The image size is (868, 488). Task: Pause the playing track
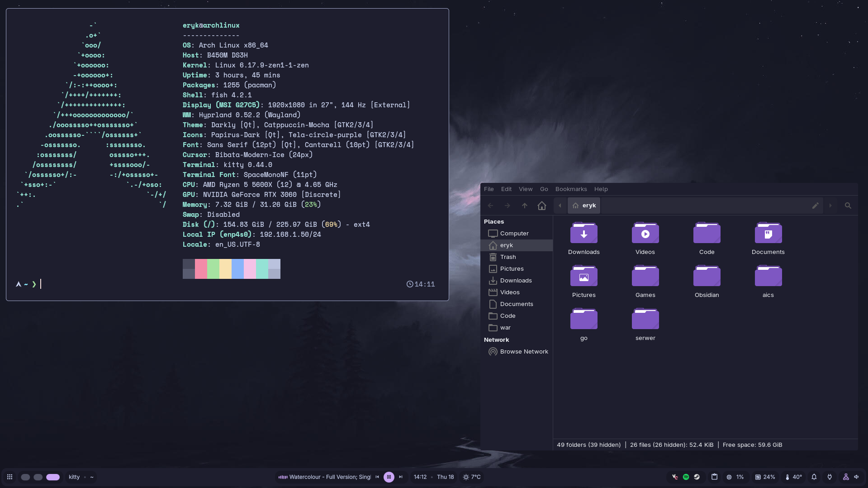[389, 477]
